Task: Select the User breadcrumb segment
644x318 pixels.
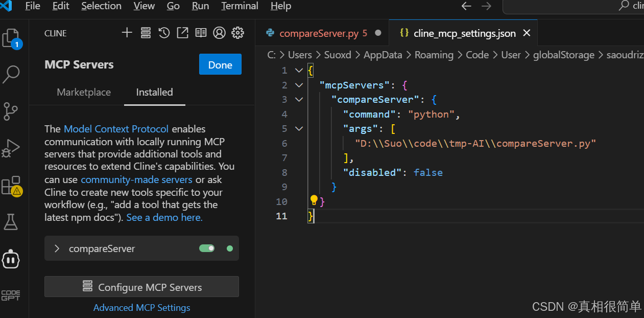Action: [x=511, y=55]
